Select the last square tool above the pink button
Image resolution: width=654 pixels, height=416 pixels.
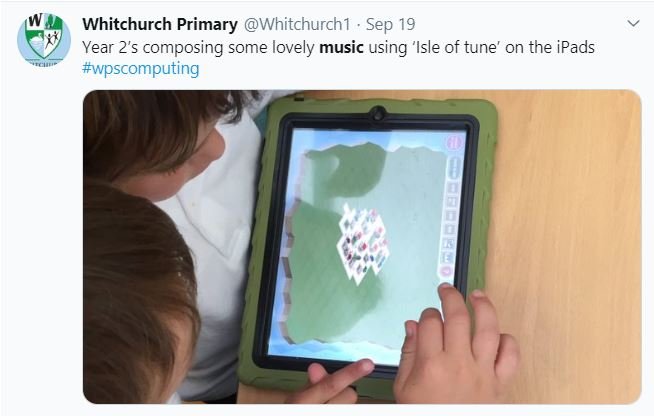448,257
